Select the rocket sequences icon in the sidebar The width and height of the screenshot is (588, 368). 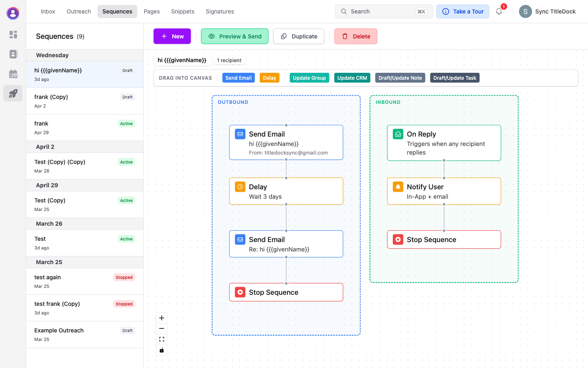pos(13,93)
